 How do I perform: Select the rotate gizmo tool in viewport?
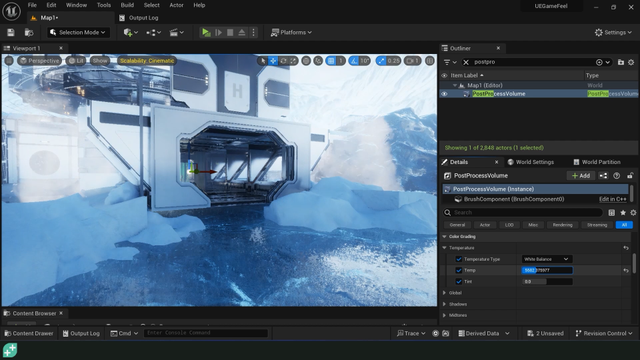point(283,61)
